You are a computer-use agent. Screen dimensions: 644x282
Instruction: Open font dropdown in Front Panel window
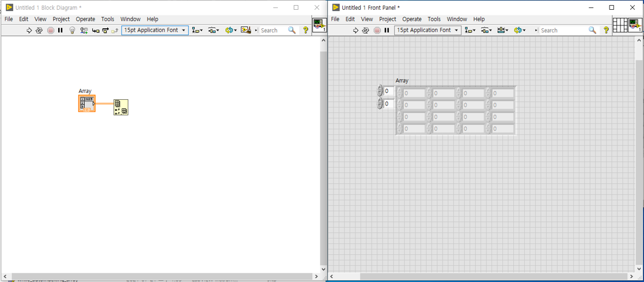coord(427,31)
